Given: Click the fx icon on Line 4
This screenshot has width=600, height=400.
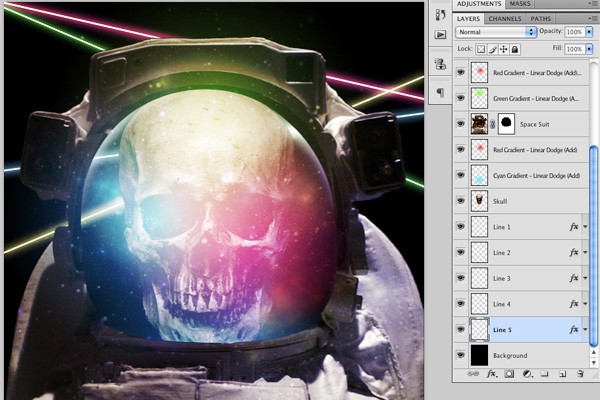Looking at the screenshot, I should 574,304.
